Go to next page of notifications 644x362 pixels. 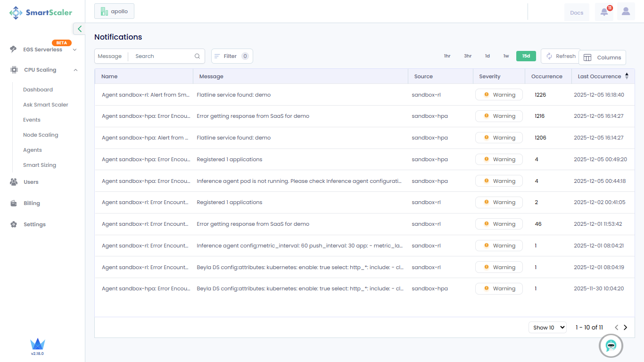tap(626, 327)
